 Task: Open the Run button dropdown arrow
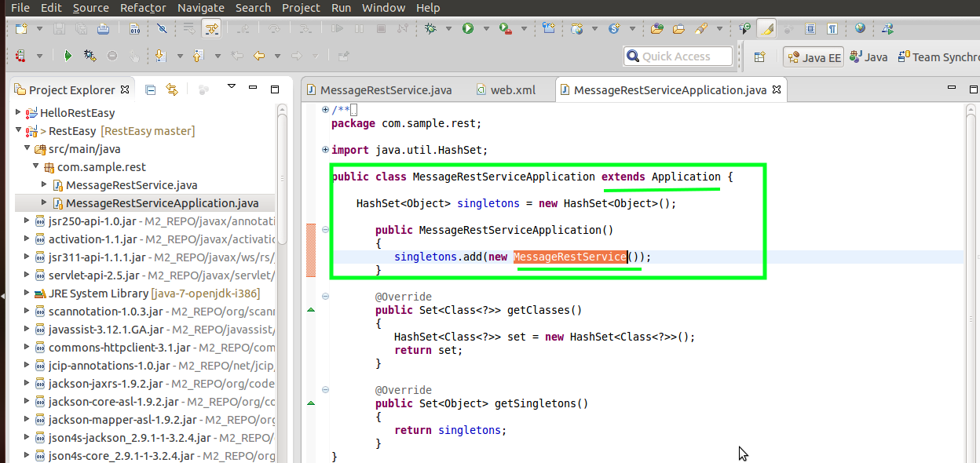[x=485, y=30]
